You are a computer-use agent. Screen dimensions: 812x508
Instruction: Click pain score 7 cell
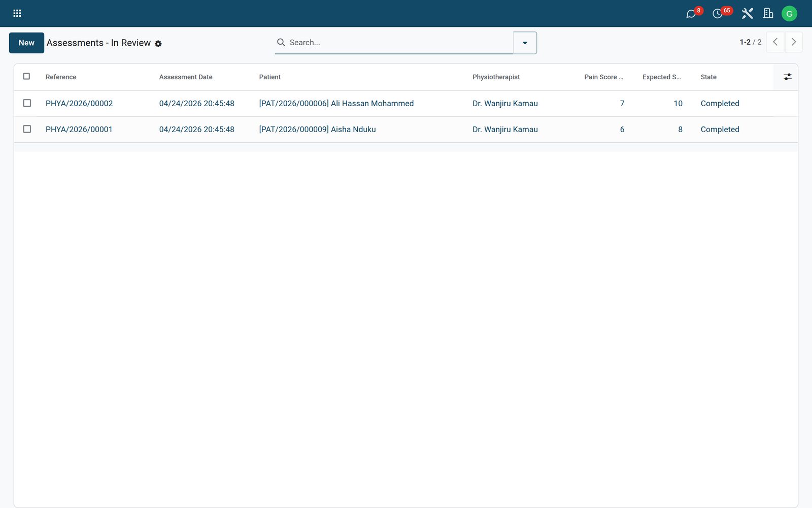coord(622,104)
